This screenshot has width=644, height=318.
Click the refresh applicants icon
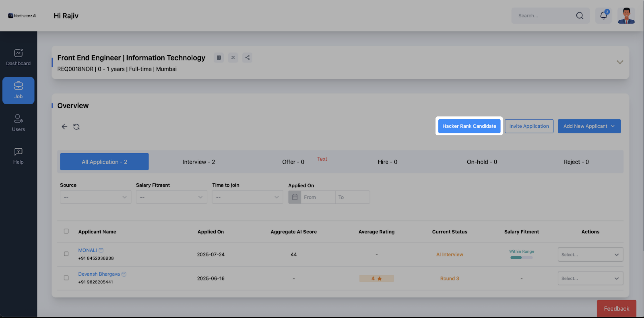[76, 127]
